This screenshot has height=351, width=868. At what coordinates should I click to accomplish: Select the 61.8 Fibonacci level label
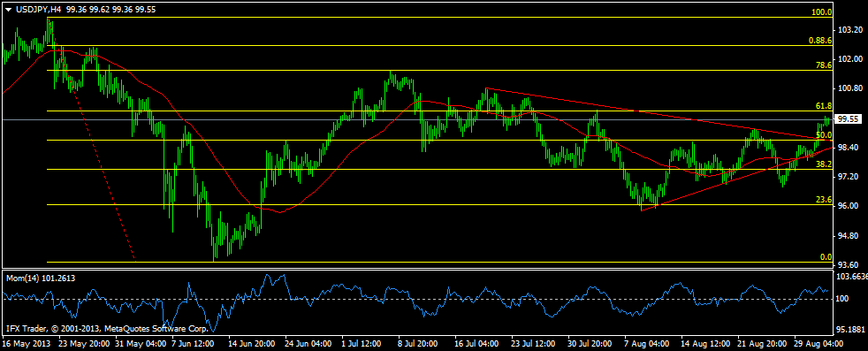(x=824, y=106)
